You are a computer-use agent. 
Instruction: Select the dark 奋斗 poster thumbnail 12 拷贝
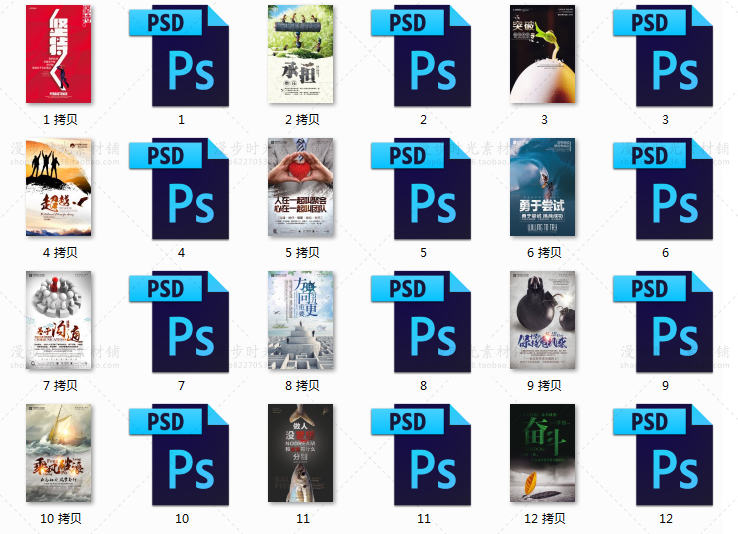[x=543, y=453]
